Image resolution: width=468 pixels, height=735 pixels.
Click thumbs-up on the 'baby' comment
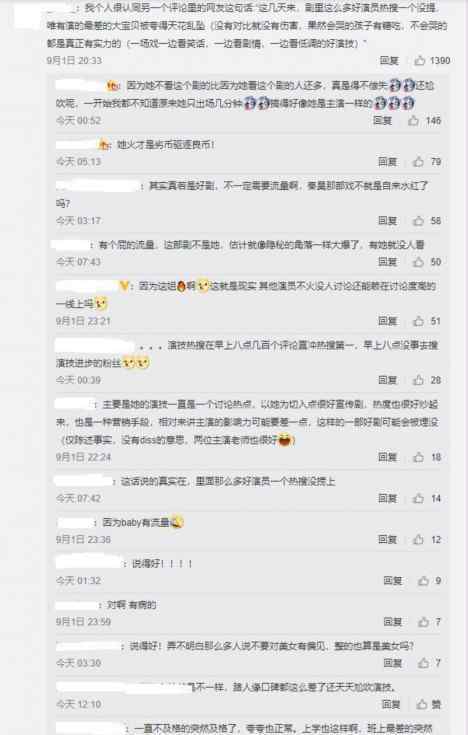(x=418, y=540)
